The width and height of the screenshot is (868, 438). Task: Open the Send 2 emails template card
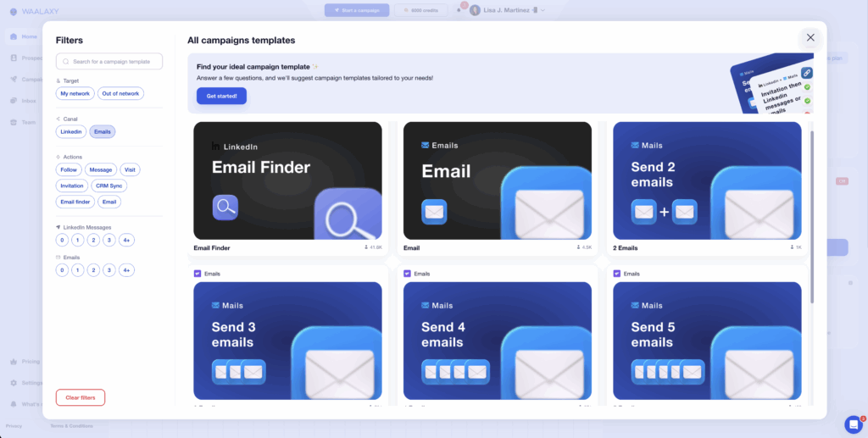click(x=708, y=180)
